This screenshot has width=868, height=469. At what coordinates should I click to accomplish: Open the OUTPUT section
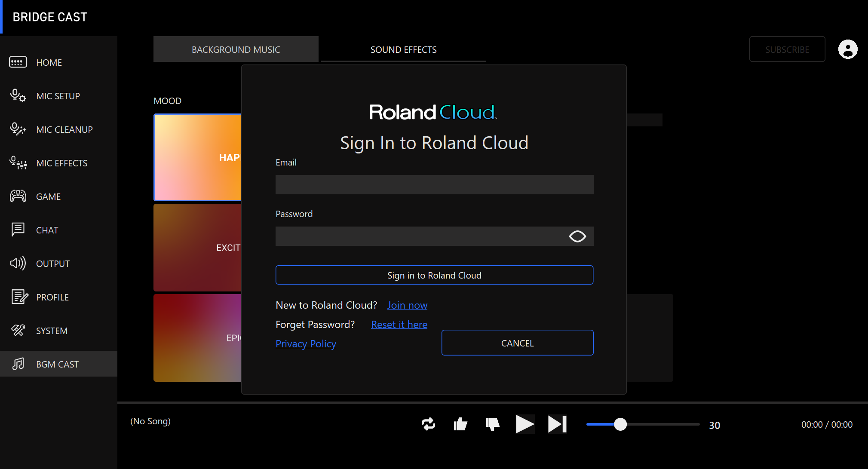point(58,264)
